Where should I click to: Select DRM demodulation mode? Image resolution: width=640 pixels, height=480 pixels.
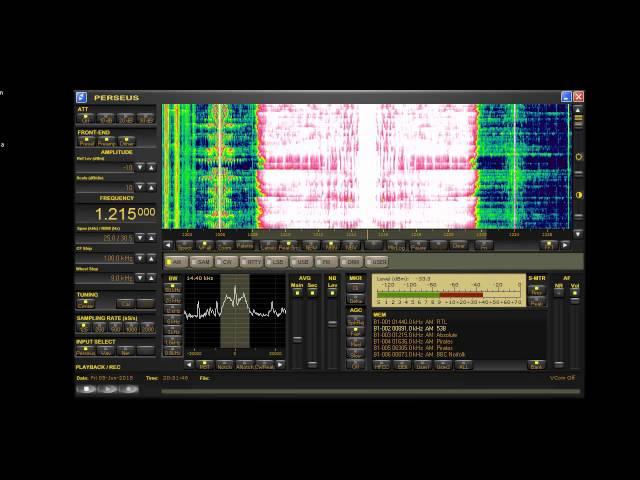click(352, 262)
